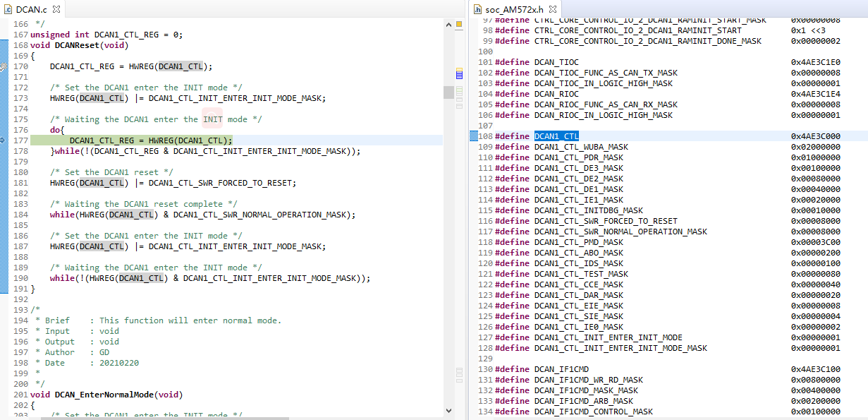Close the soc_AM572x.h editor tab
868x420 pixels.
pos(552,9)
